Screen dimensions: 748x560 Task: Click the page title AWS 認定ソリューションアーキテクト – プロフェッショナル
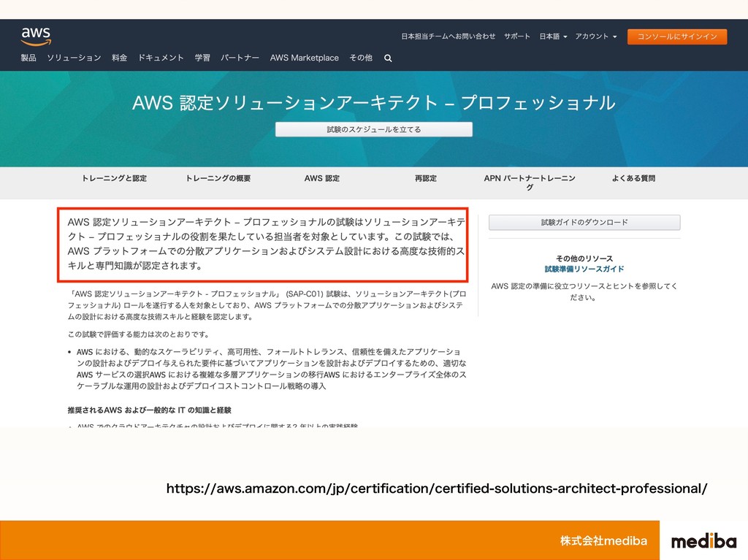click(374, 102)
